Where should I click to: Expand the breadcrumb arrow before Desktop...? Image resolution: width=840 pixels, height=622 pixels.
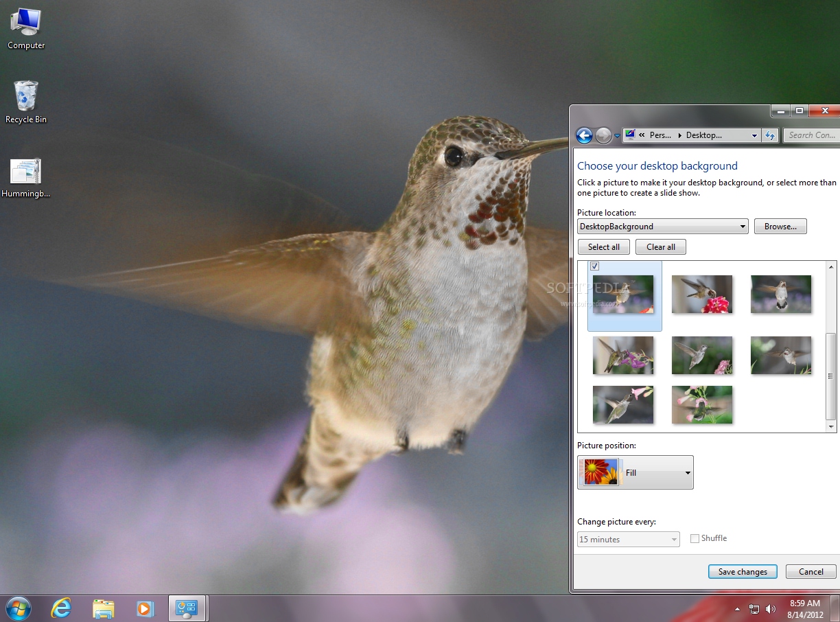pyautogui.click(x=680, y=135)
